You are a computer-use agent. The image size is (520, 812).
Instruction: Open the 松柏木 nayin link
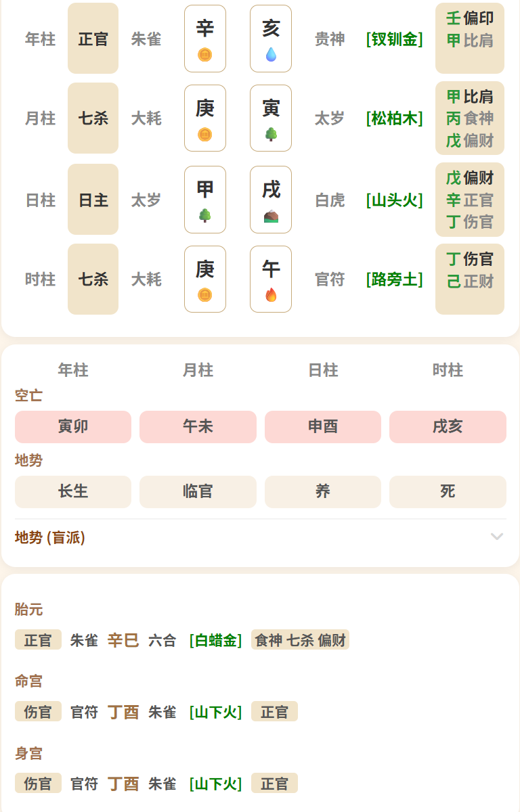pos(394,118)
